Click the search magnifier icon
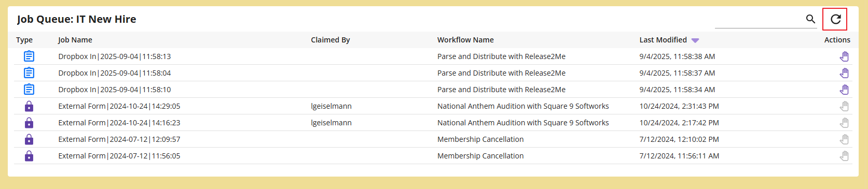This screenshot has height=189, width=868. (810, 19)
